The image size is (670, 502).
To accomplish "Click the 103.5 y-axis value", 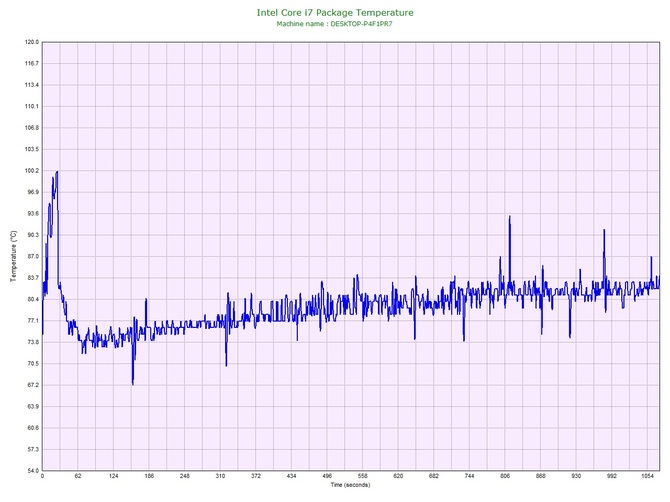I will 32,150.
